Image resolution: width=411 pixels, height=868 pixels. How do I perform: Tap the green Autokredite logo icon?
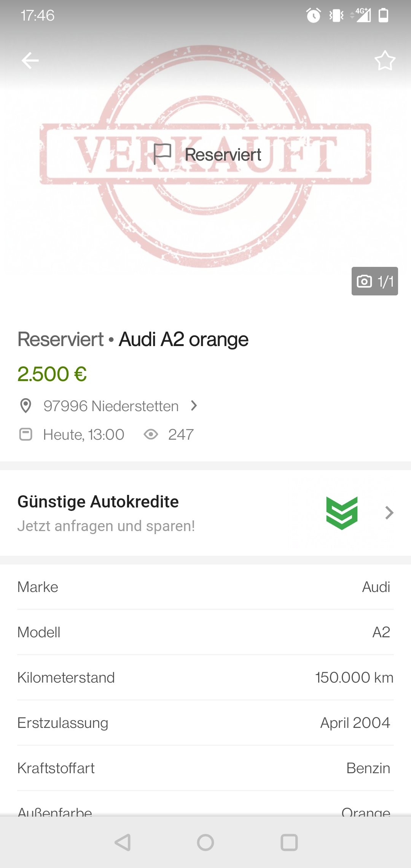click(x=342, y=513)
